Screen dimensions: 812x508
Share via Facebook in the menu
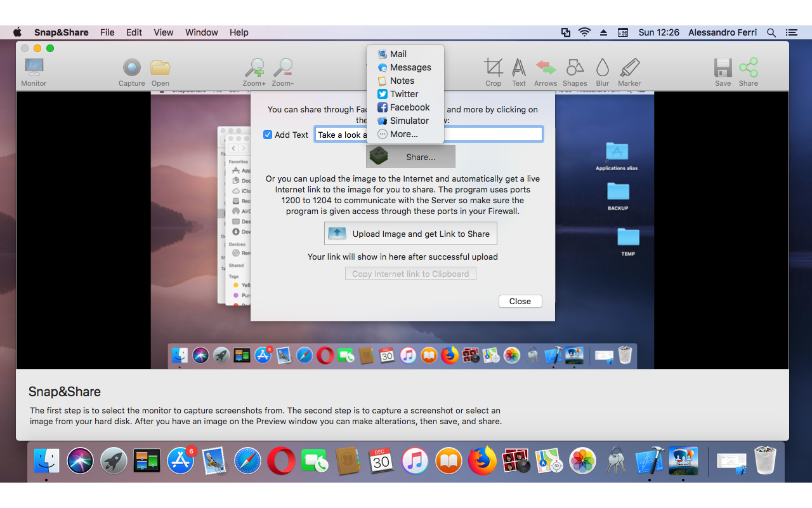coord(405,107)
